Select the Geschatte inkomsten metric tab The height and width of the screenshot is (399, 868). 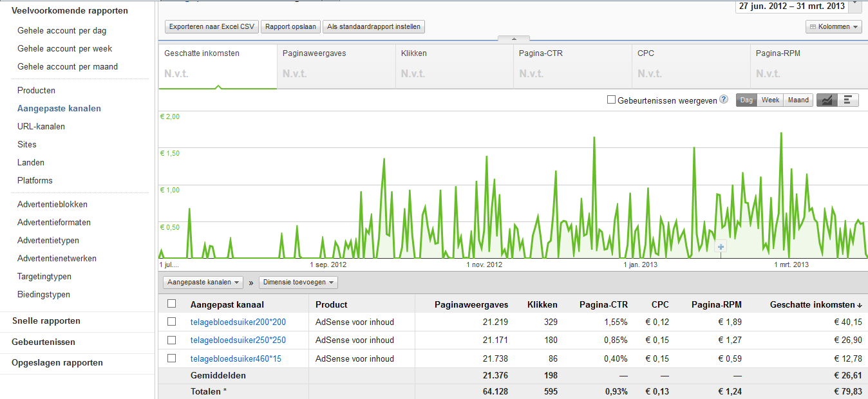pos(218,66)
